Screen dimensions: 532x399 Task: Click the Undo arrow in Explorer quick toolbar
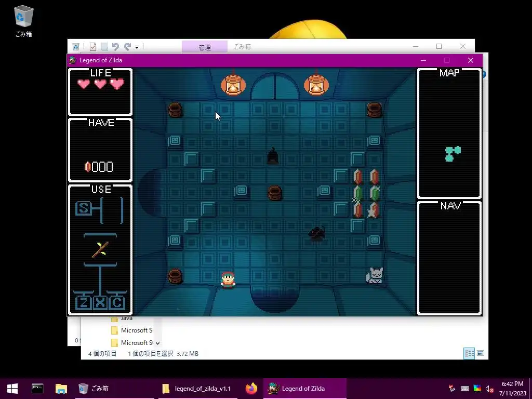(x=115, y=46)
